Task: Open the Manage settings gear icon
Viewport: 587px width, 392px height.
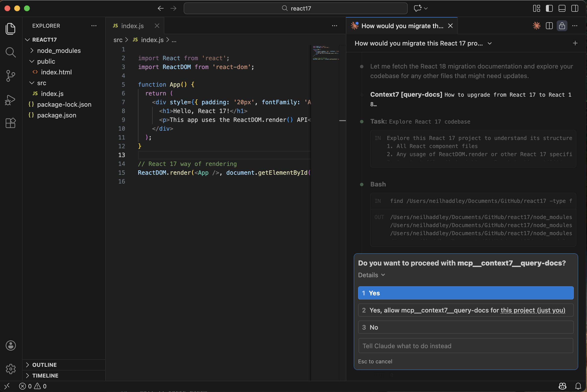Action: pyautogui.click(x=11, y=369)
